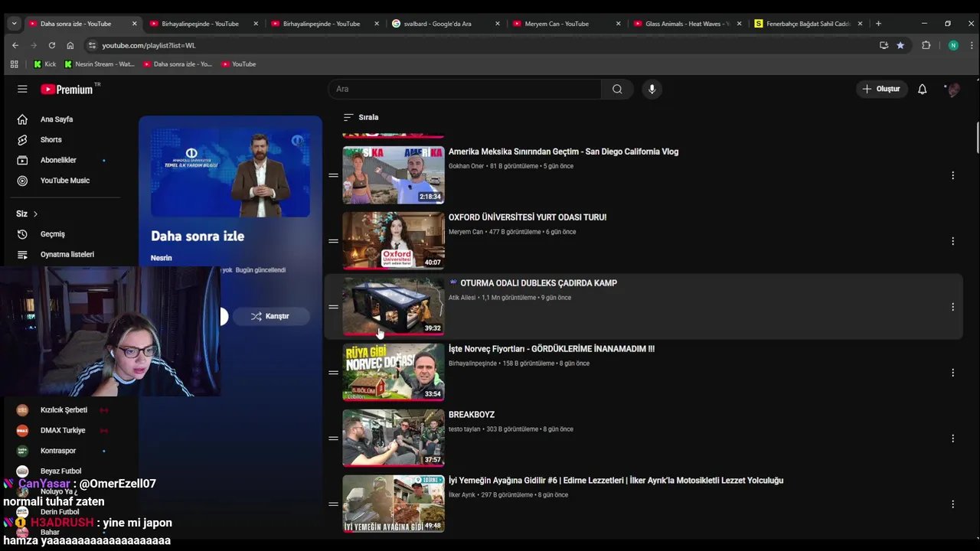Open a new browser tab
This screenshot has height=551, width=980.
click(878, 24)
